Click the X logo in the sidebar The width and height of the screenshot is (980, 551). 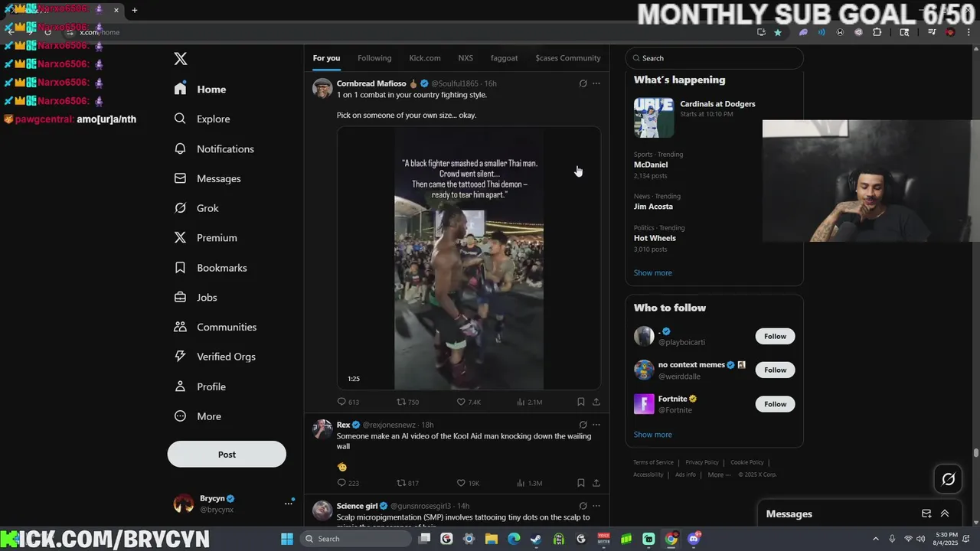click(181, 59)
